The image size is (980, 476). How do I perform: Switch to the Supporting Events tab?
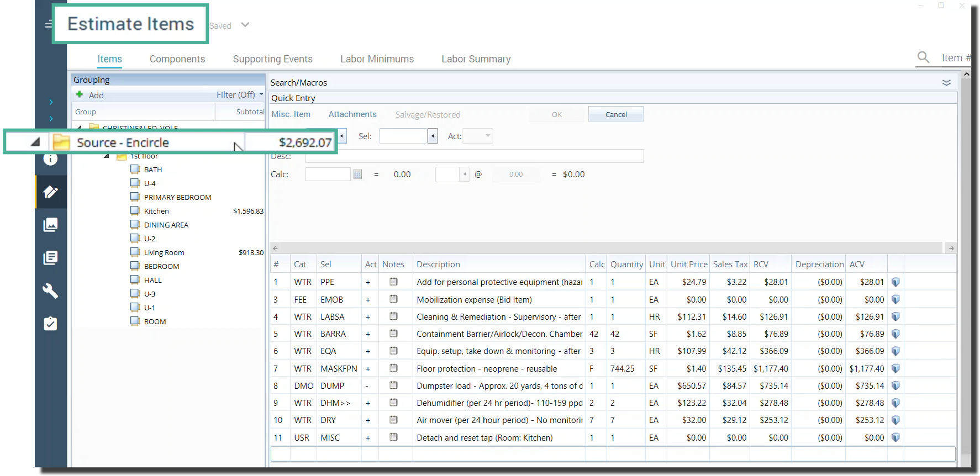273,59
